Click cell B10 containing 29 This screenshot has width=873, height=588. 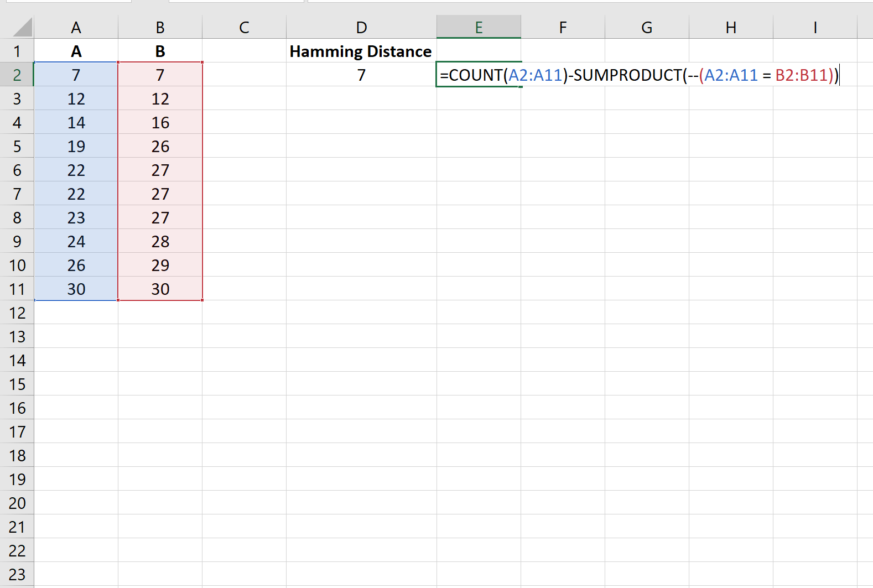tap(160, 265)
